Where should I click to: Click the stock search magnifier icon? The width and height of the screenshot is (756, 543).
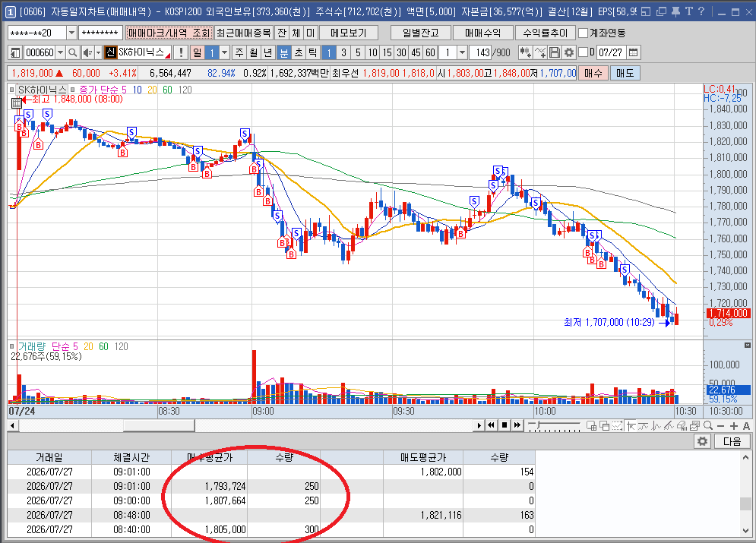73,52
